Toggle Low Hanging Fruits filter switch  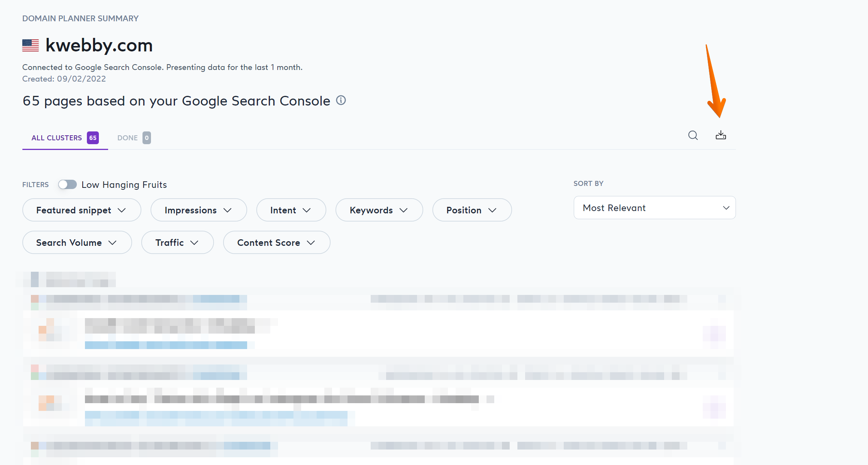tap(68, 184)
